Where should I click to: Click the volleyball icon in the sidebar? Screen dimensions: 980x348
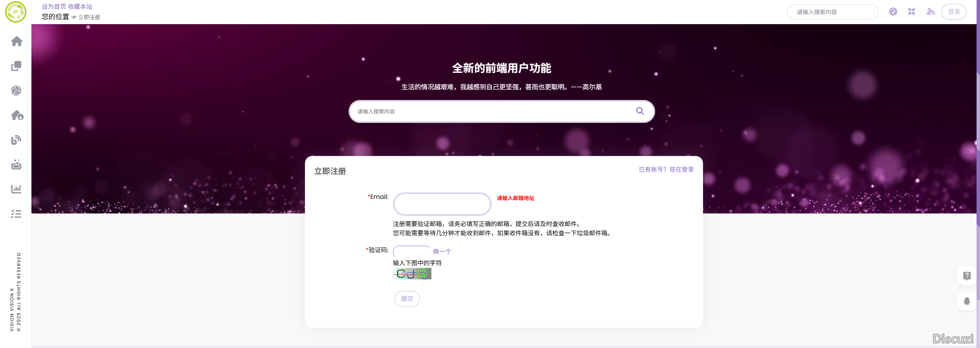coord(16,91)
